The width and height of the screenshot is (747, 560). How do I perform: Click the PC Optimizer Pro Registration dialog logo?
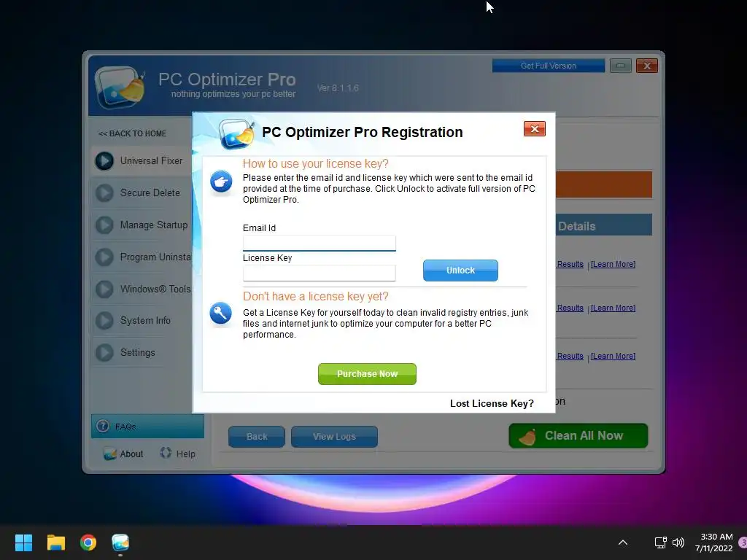[x=236, y=134]
